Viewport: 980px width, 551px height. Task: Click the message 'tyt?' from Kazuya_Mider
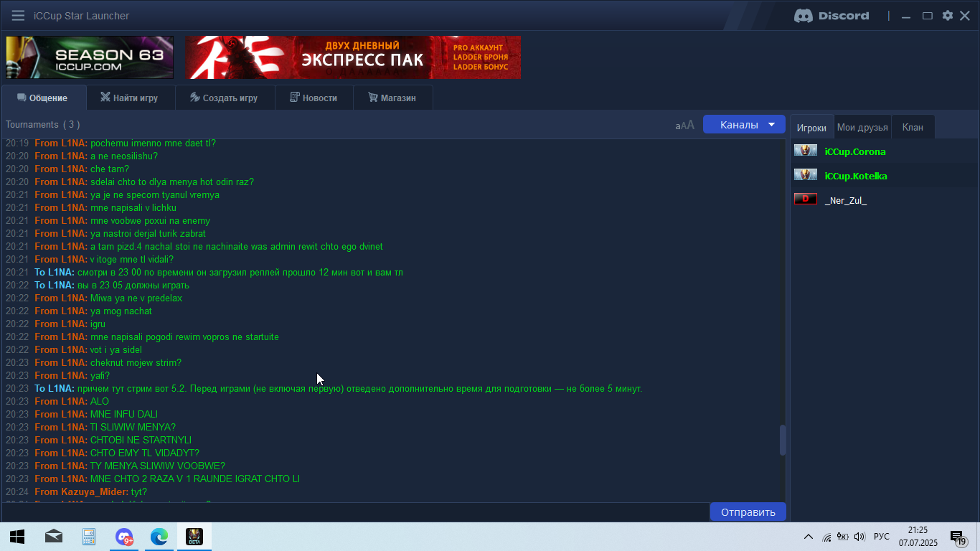pyautogui.click(x=139, y=492)
